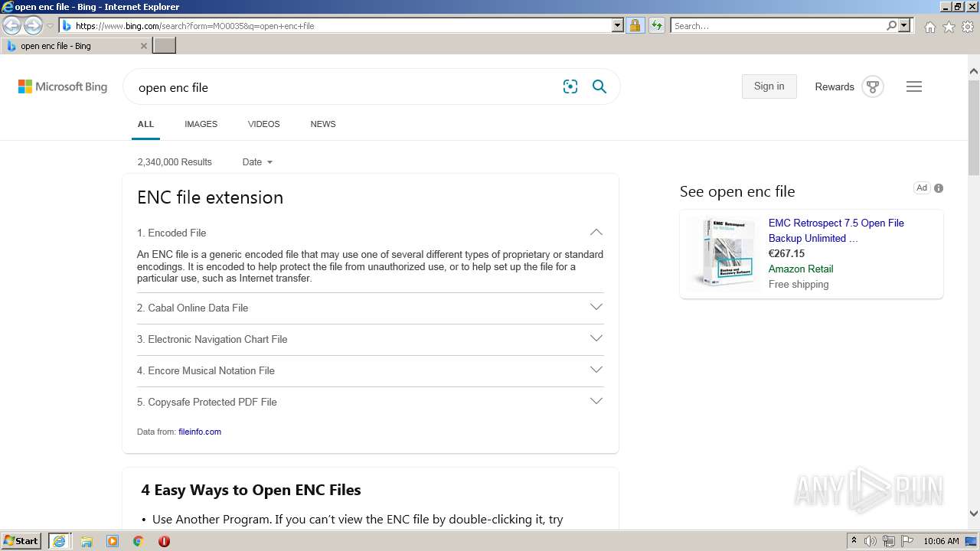This screenshot has height=551, width=980.
Task: Click the vertical scrollbar thumb
Action: [974, 128]
